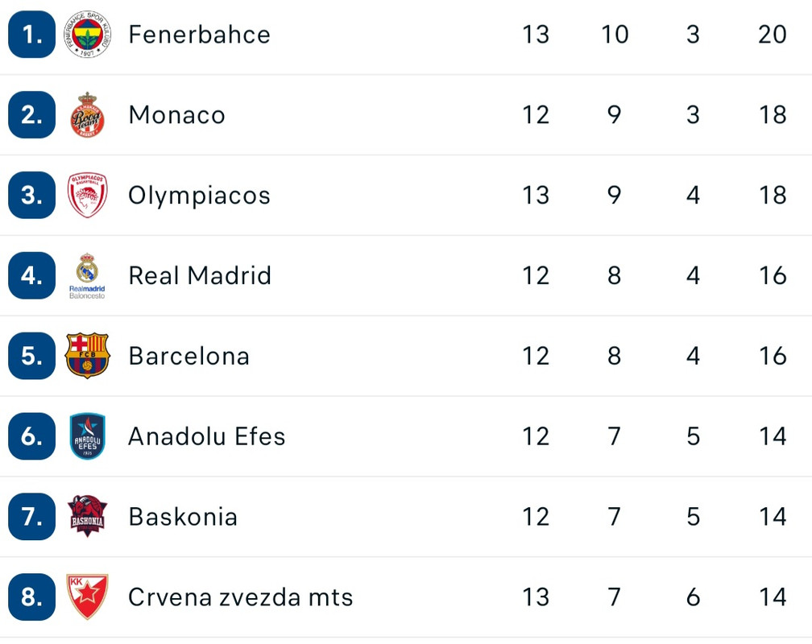Open Crvena zvezda mts team page
812x644 pixels.
click(240, 597)
